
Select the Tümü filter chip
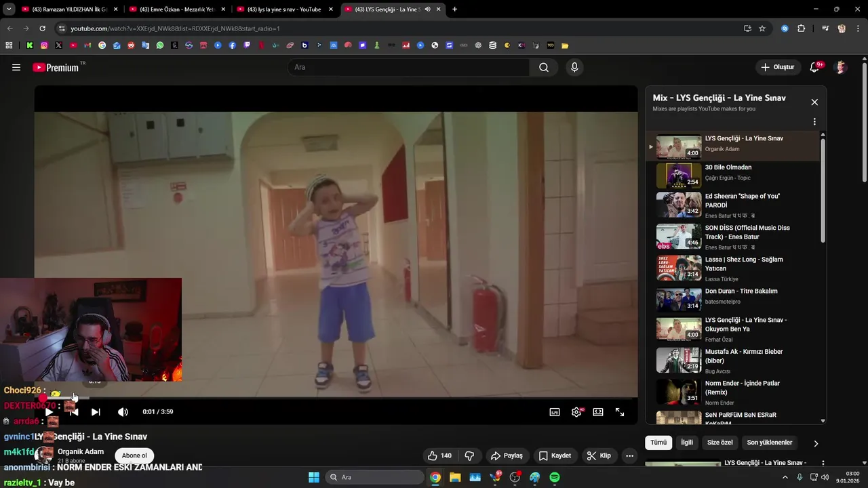[x=658, y=443]
